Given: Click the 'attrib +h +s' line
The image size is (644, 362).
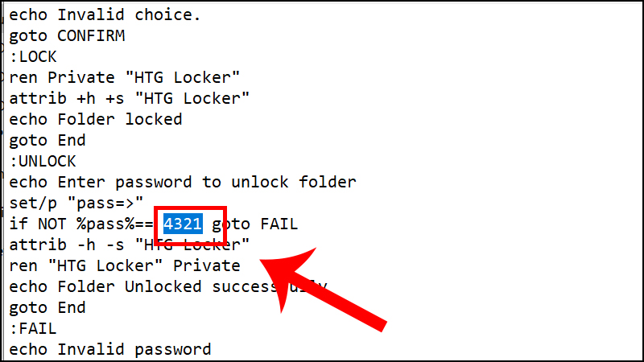Looking at the screenshot, I should [129, 99].
